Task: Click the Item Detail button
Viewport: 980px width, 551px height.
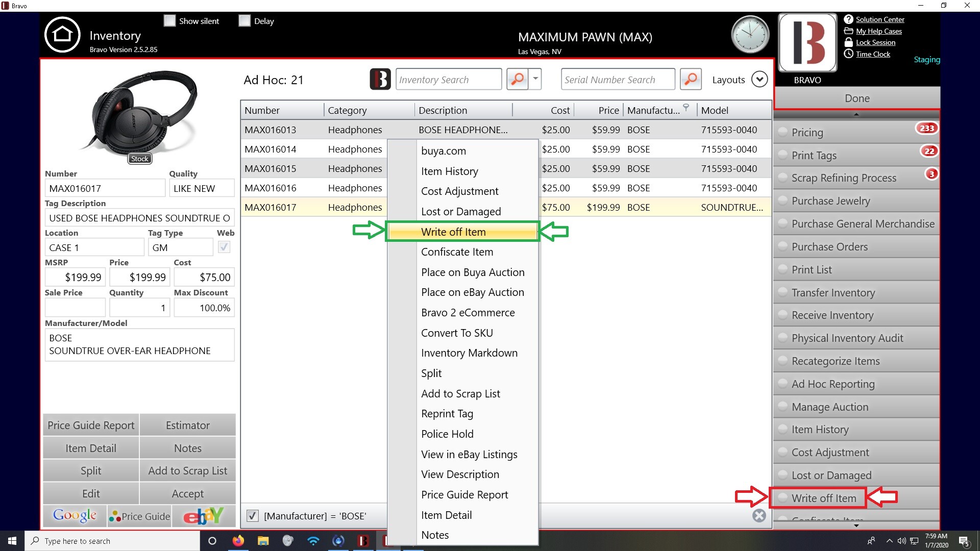Action: [x=91, y=448]
